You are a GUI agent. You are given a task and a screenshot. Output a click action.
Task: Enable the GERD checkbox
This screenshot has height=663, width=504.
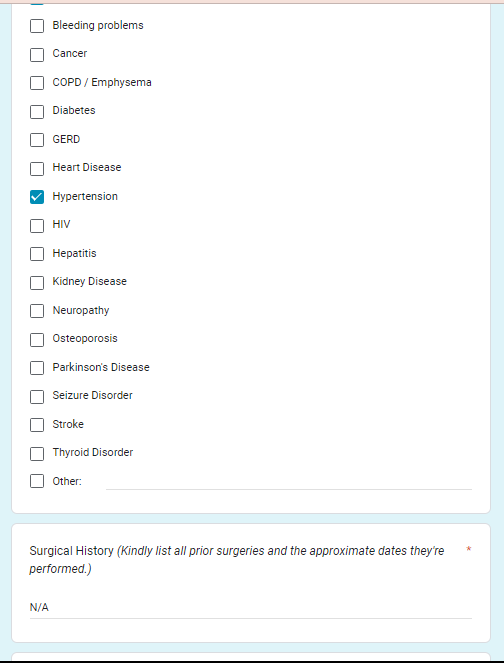(x=37, y=140)
